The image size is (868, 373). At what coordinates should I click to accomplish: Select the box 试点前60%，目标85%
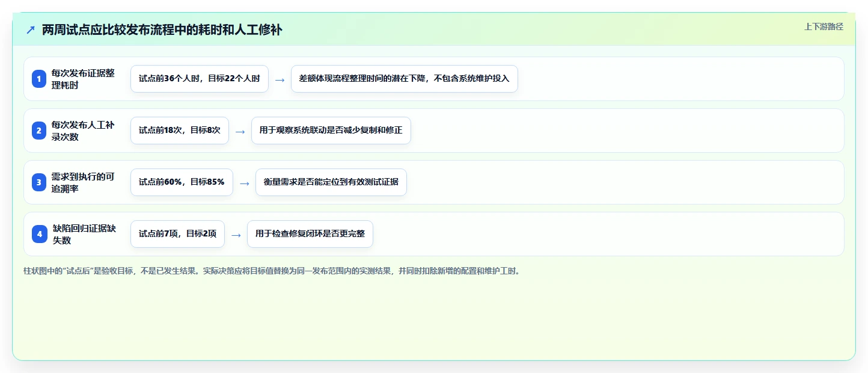[182, 182]
